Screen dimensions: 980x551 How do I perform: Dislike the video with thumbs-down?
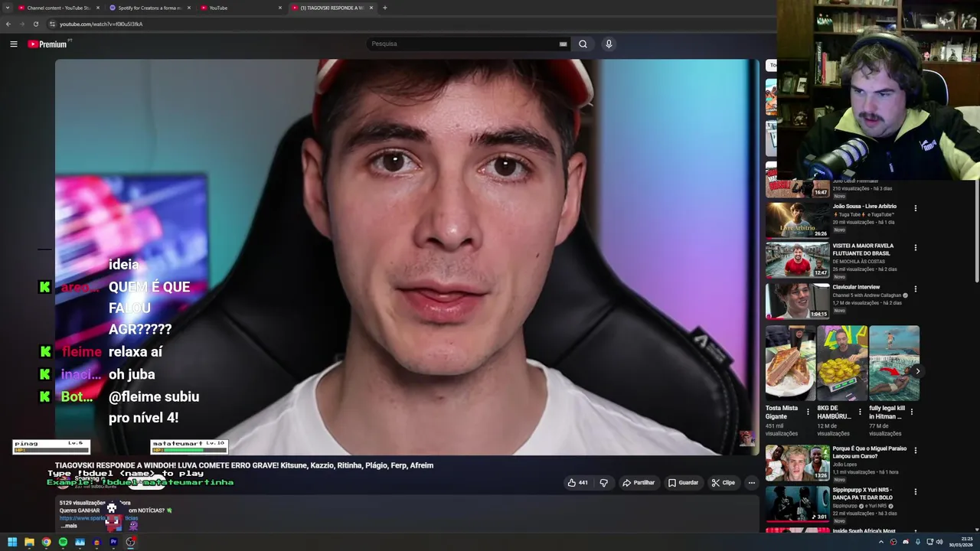pos(603,483)
